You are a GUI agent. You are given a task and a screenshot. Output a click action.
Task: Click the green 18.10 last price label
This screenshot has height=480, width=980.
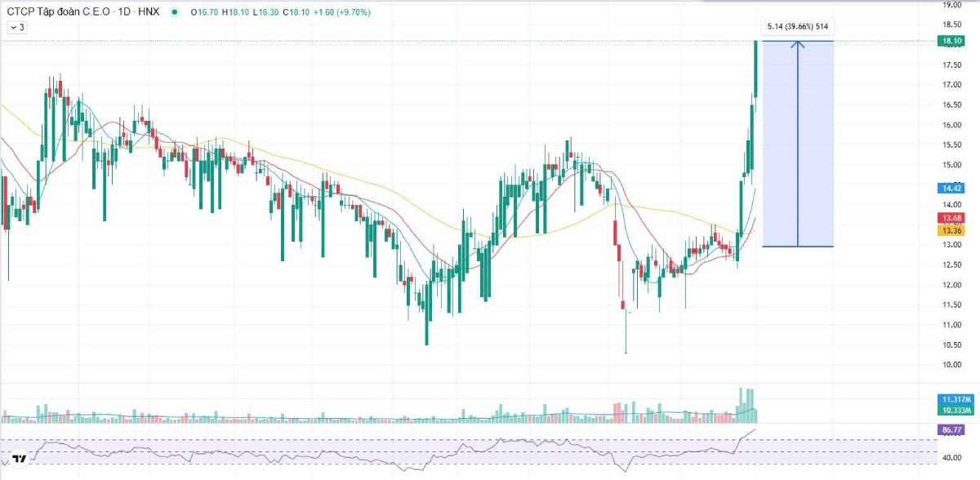tap(950, 40)
